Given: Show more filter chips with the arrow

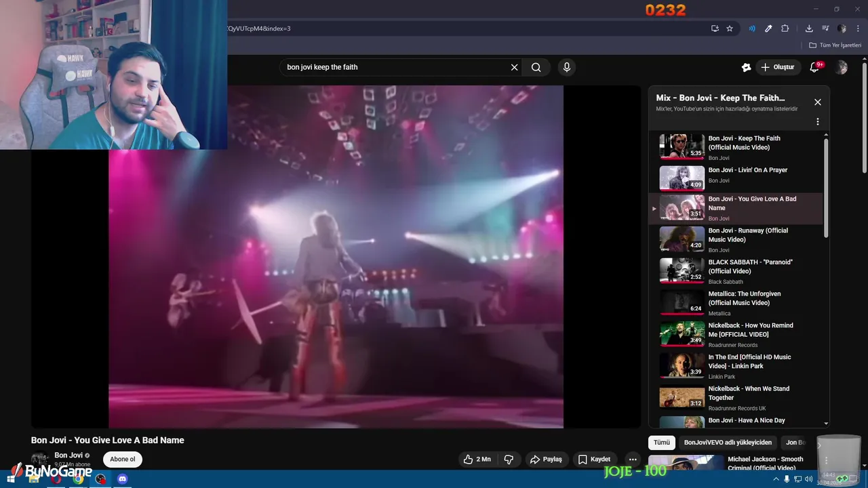Looking at the screenshot, I should (x=818, y=445).
